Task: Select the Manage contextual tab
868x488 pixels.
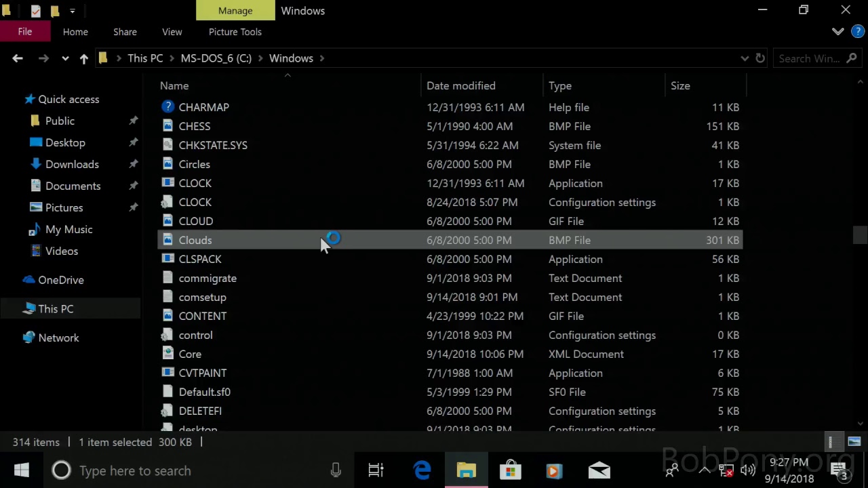Action: 235,11
